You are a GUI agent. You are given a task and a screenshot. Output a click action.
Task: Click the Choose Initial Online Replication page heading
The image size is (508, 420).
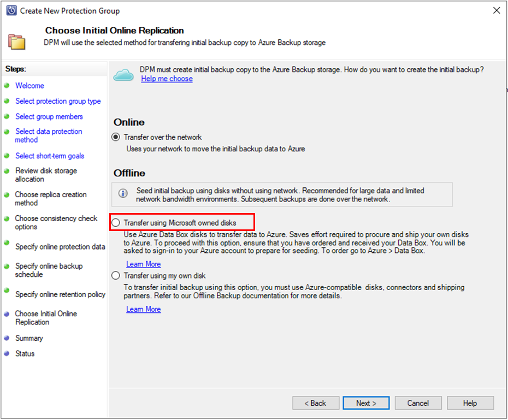click(x=114, y=31)
